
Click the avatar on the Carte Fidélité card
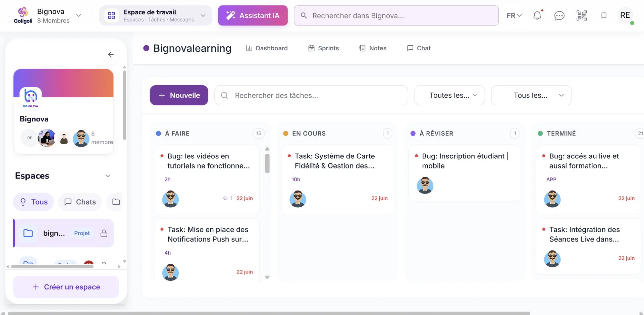298,199
